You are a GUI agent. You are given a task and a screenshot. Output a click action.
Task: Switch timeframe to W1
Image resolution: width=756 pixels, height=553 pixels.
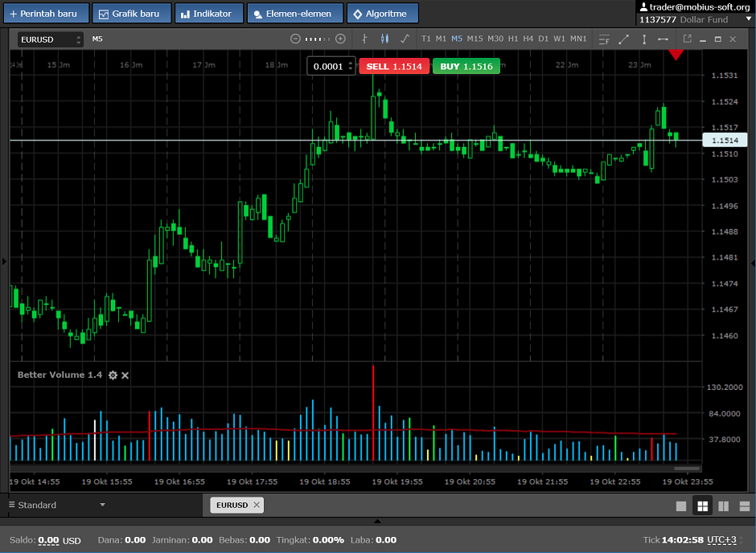coord(559,39)
